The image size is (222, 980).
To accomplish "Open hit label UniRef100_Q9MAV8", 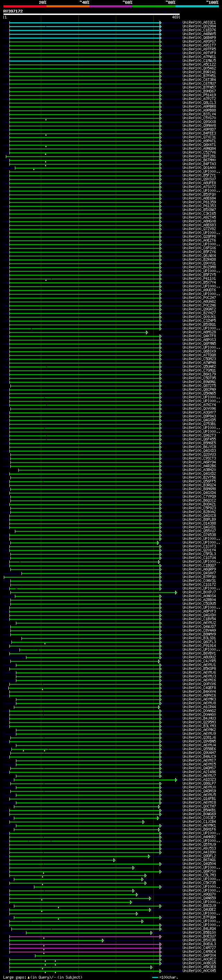I will pos(199,126).
